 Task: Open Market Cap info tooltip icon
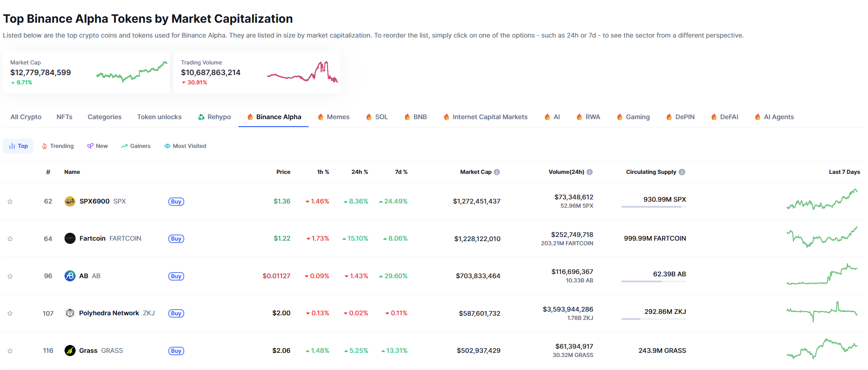(x=497, y=172)
